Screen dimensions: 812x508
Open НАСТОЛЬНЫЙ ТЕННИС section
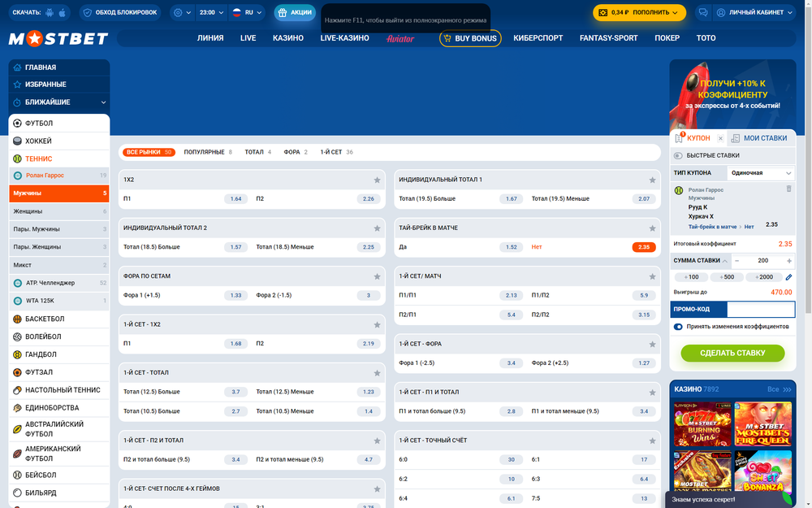click(x=59, y=390)
